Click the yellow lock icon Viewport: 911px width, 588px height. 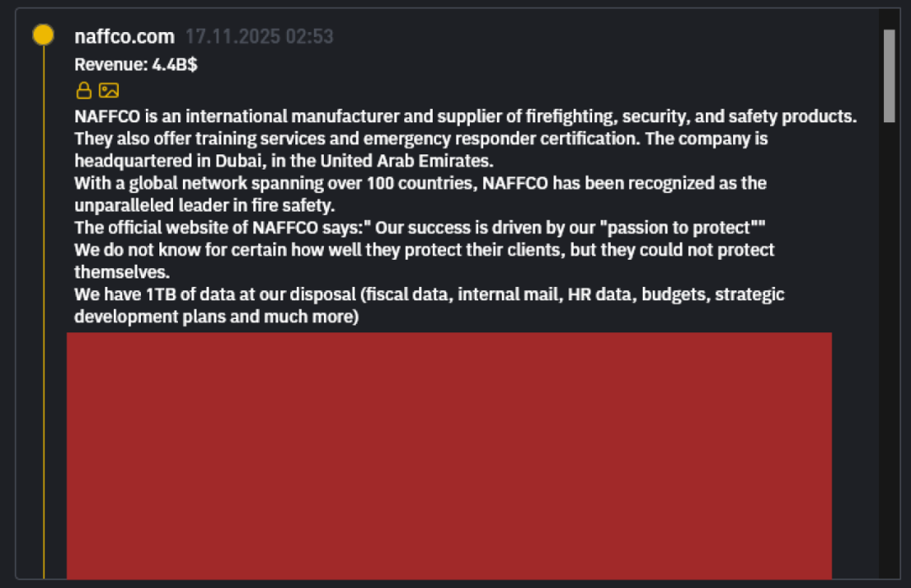[x=84, y=90]
